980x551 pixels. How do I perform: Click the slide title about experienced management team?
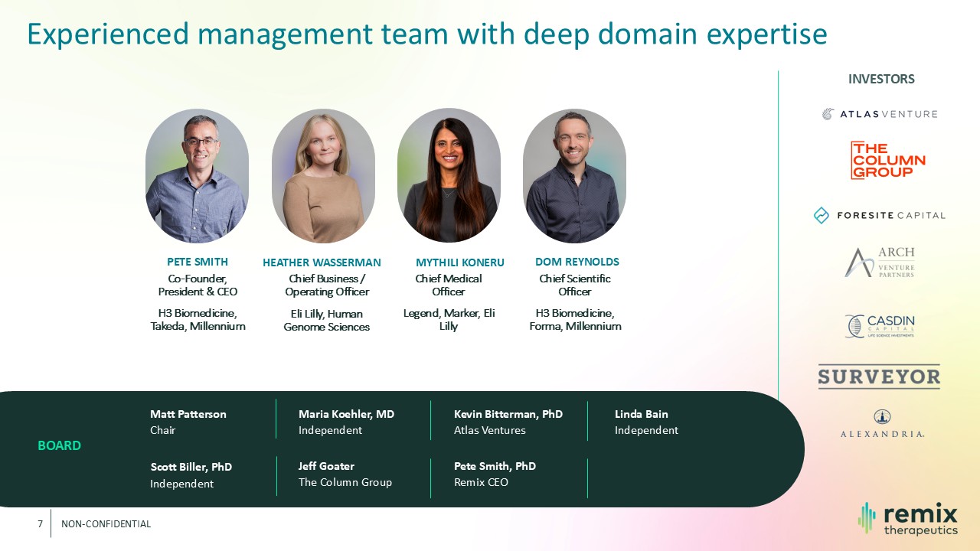tap(427, 34)
